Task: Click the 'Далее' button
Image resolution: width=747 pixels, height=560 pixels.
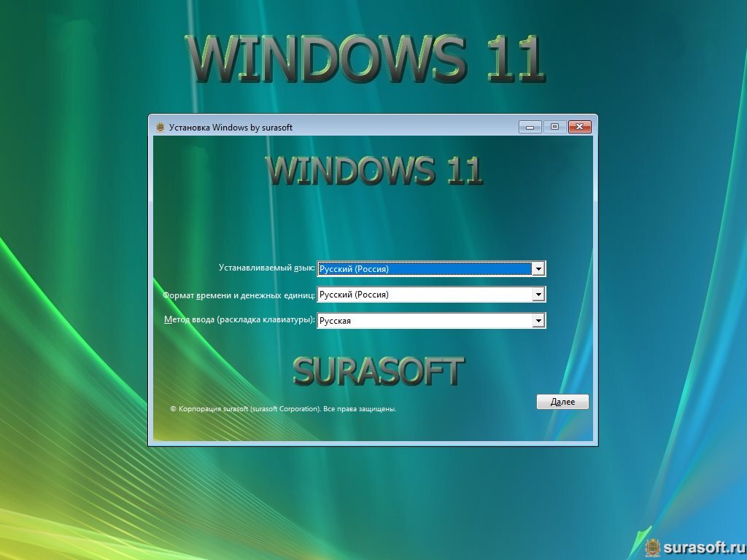Action: point(562,402)
